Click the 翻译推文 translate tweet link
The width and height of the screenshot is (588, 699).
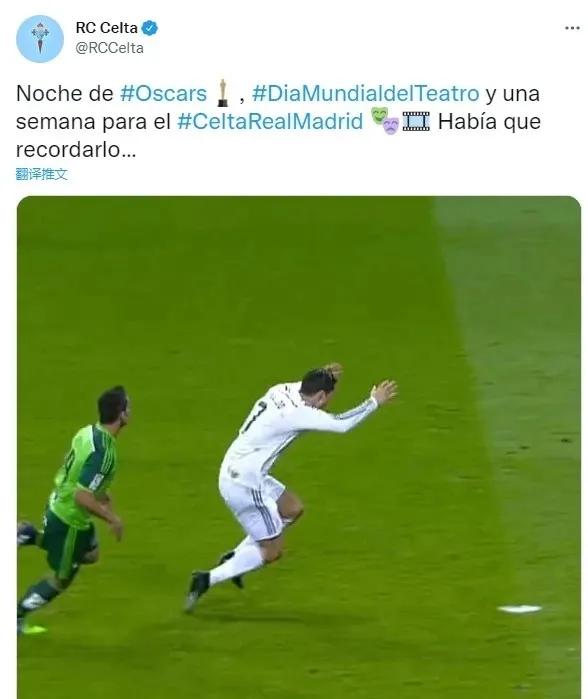(41, 174)
